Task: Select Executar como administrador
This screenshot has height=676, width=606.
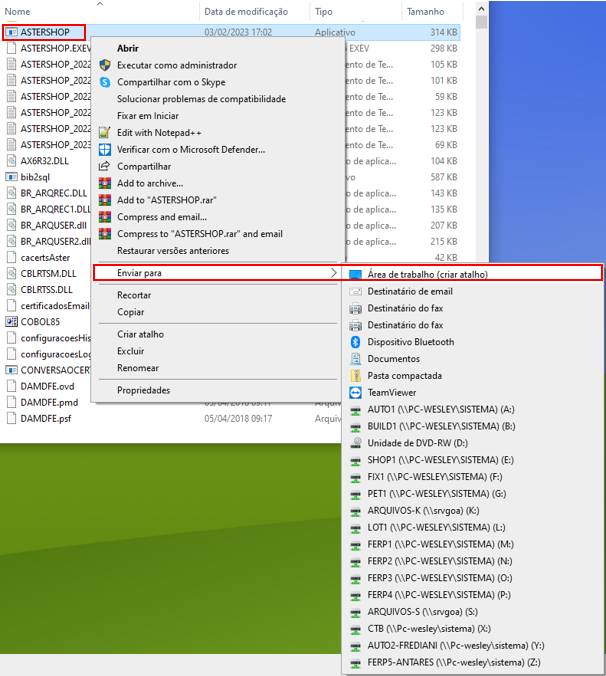Action: pos(177,65)
